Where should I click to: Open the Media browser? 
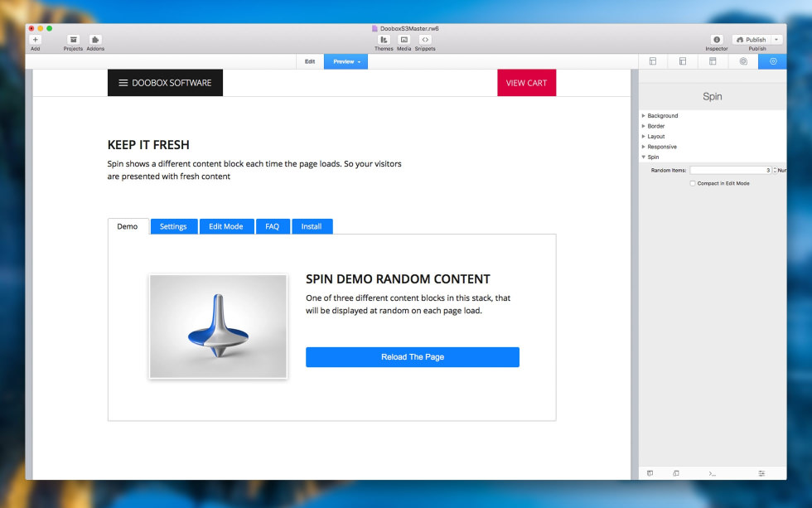tap(404, 40)
